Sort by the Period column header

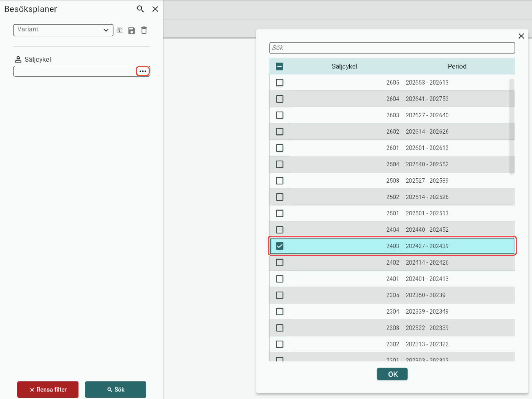pos(457,66)
